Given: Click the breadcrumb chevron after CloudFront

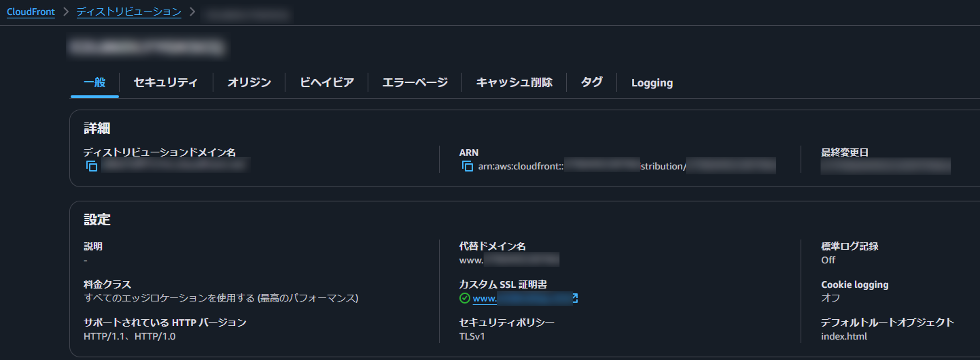Looking at the screenshot, I should point(66,12).
